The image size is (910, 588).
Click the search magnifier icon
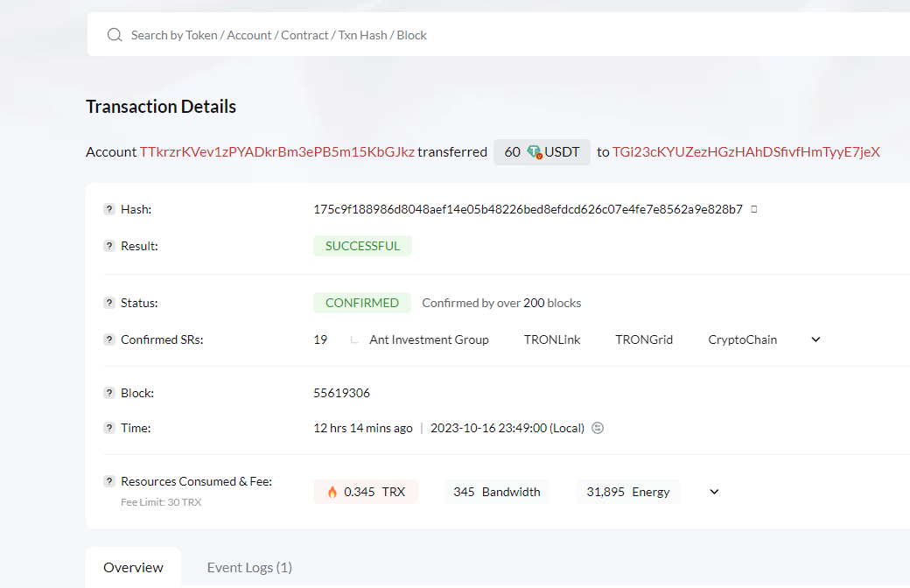pos(115,35)
